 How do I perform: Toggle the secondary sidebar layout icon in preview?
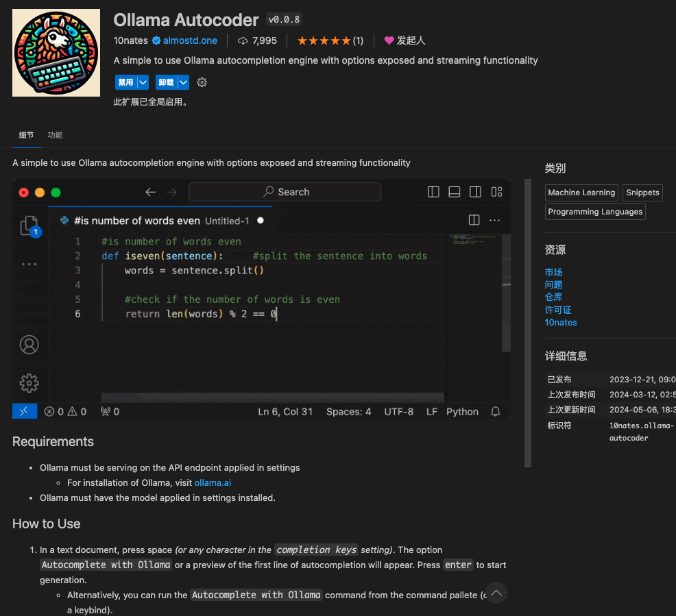point(476,192)
